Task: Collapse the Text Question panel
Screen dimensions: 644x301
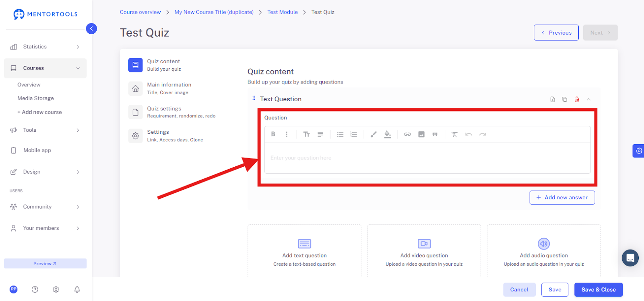Action: pos(589,99)
